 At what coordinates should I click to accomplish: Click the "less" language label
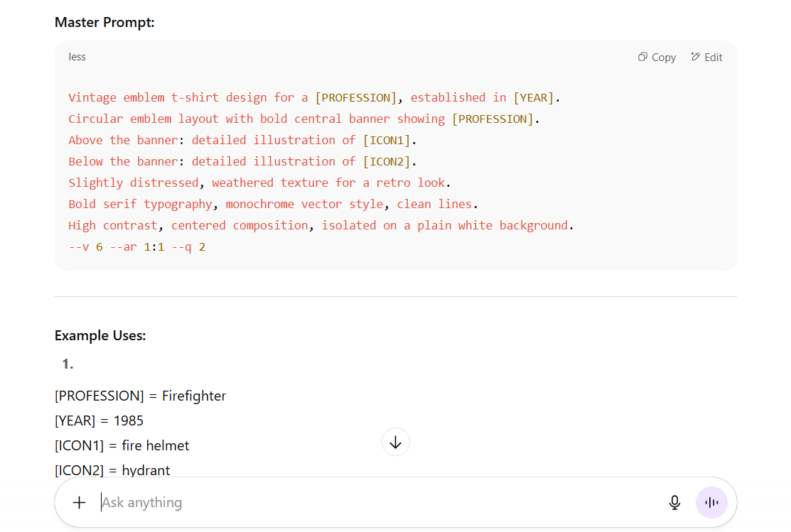77,57
